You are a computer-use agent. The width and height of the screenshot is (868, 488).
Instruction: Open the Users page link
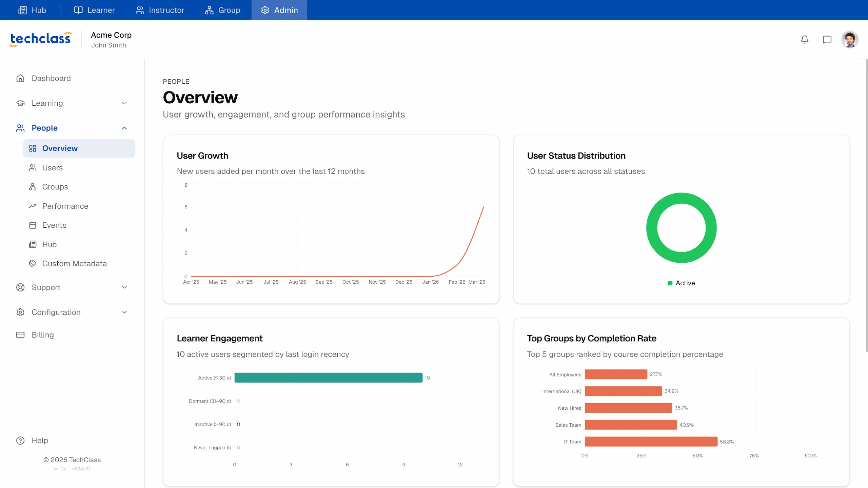(52, 168)
